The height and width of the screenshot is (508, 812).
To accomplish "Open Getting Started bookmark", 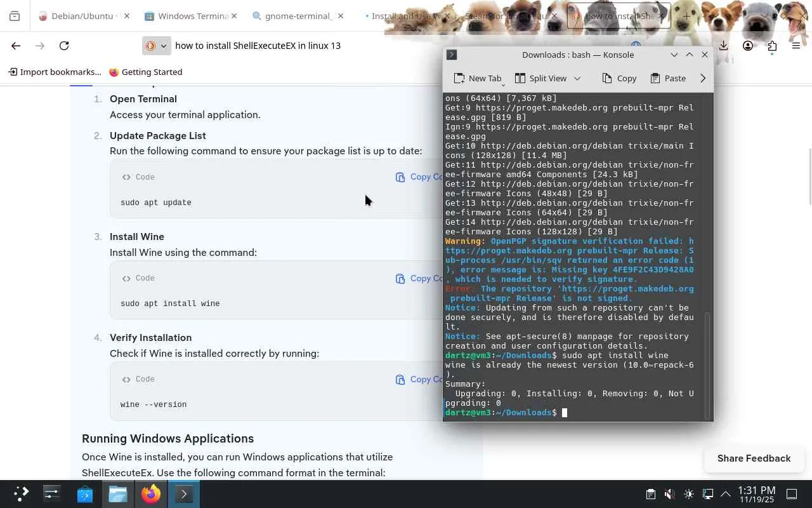I will 146,72.
